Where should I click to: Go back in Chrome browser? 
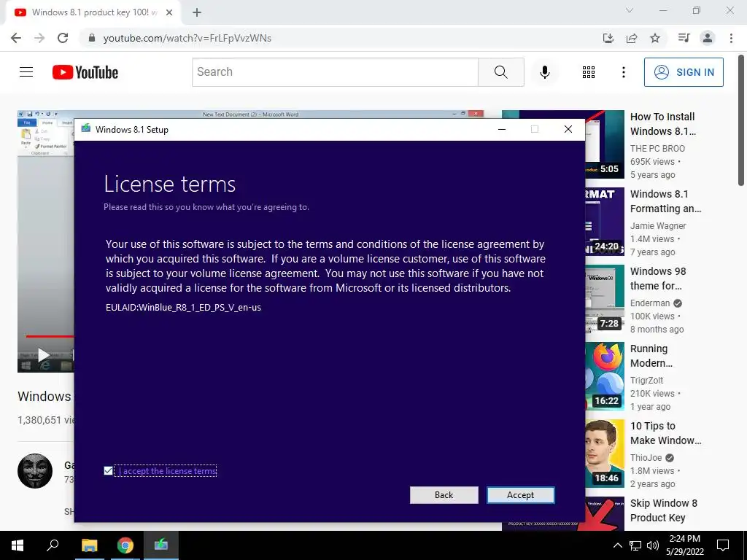[x=16, y=38]
